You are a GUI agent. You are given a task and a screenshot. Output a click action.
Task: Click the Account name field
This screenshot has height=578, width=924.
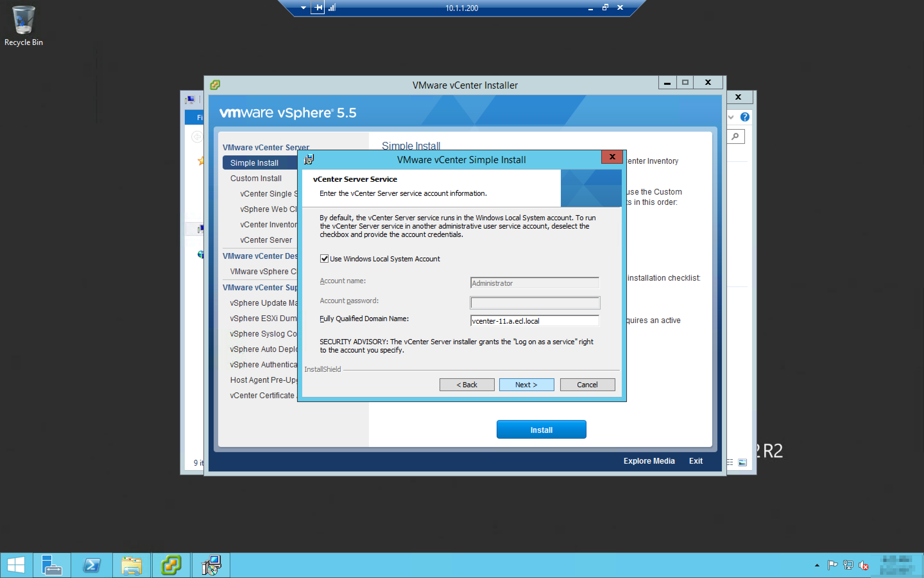(x=535, y=283)
